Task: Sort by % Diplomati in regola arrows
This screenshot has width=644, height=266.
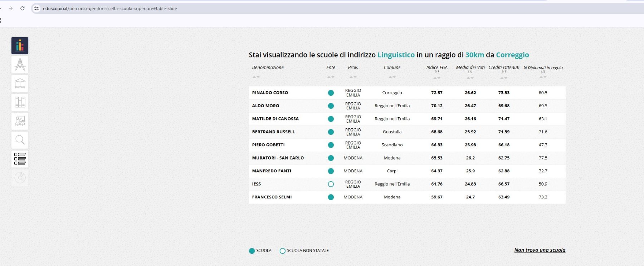Action: [543, 77]
